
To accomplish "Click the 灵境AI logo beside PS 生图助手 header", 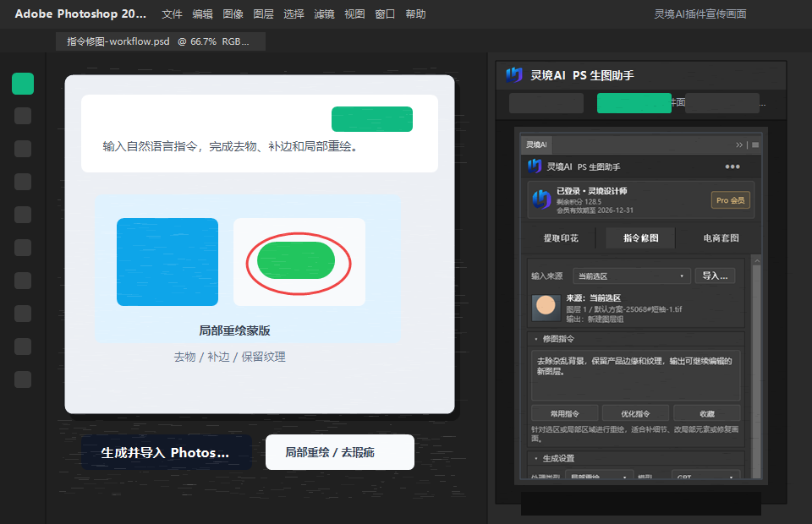I will coord(514,75).
